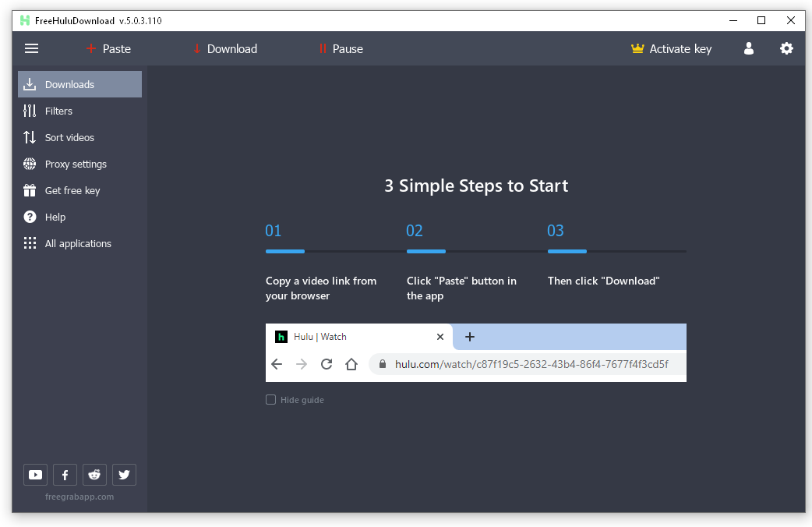Click the FreeHuluDownload title bar app icon
The height and width of the screenshot is (527, 812).
pyautogui.click(x=24, y=20)
